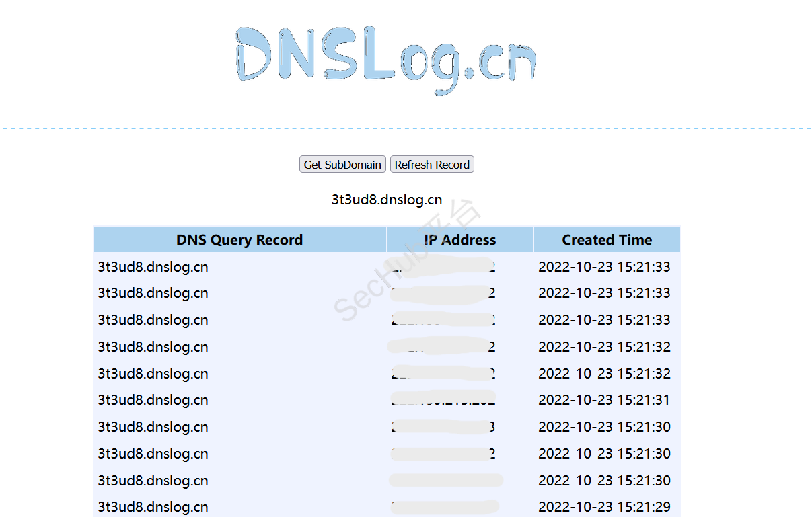
Task: Click the DNS Query Record column header
Action: pos(239,240)
